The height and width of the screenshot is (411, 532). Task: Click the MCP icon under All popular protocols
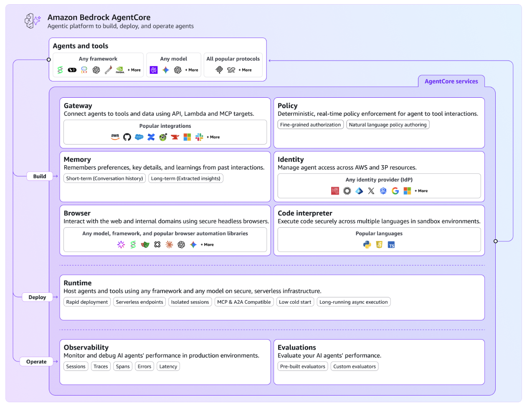pyautogui.click(x=219, y=70)
